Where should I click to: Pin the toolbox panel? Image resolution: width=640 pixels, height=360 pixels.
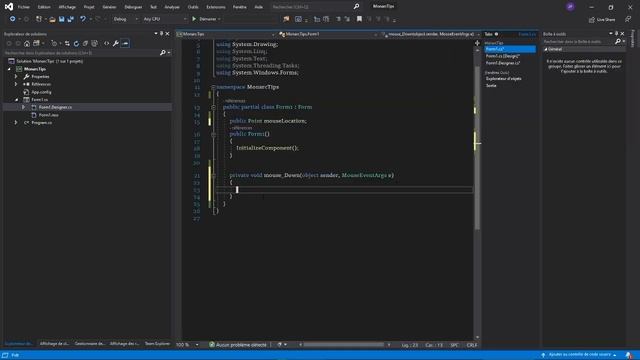point(616,34)
